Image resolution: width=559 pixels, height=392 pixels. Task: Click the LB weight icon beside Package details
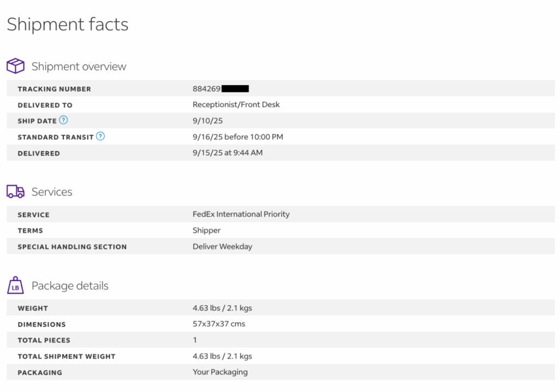pyautogui.click(x=15, y=286)
